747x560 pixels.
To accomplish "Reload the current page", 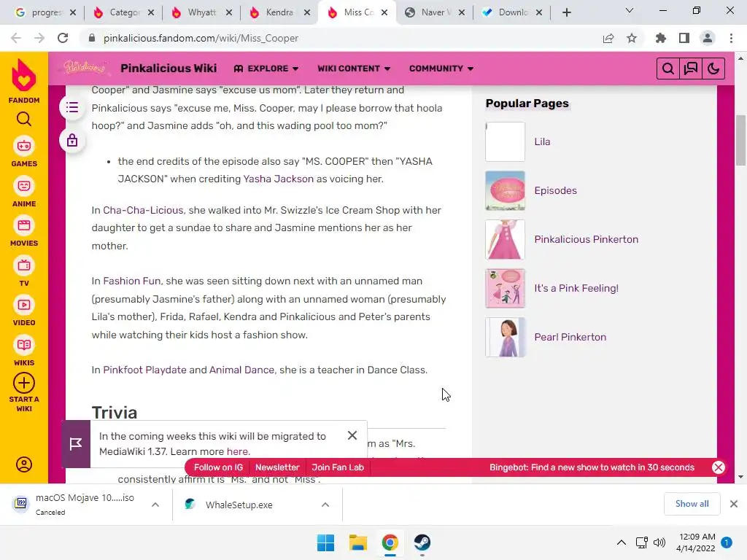I will pyautogui.click(x=63, y=38).
